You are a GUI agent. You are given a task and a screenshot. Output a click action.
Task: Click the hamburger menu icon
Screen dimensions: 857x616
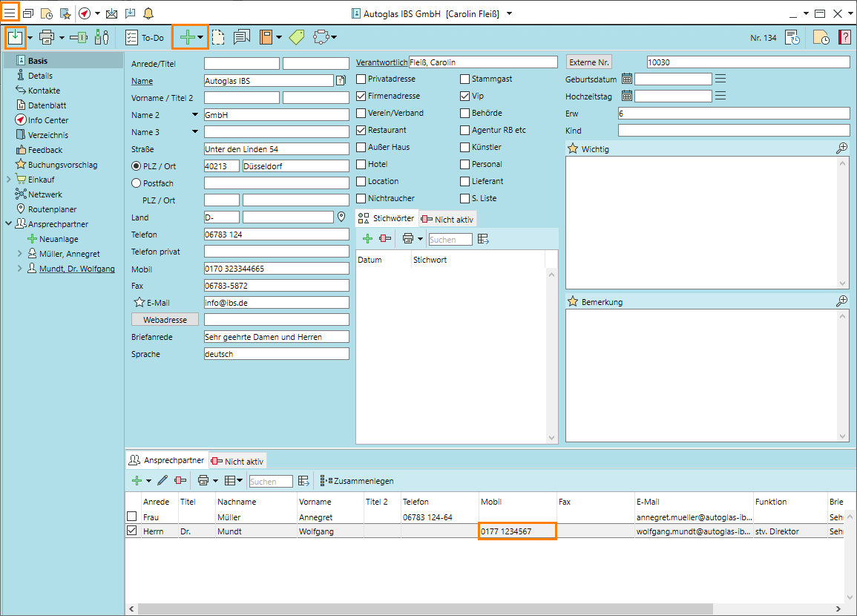click(10, 13)
